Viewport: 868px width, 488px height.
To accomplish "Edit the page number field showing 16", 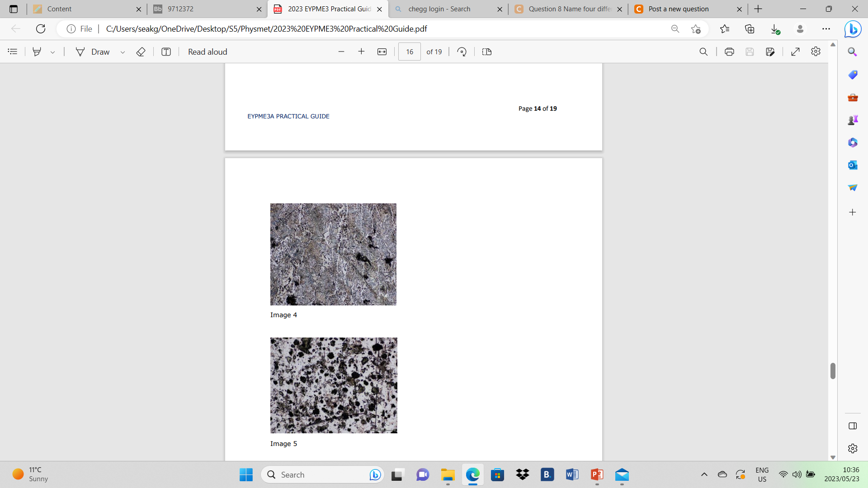I will (x=409, y=52).
